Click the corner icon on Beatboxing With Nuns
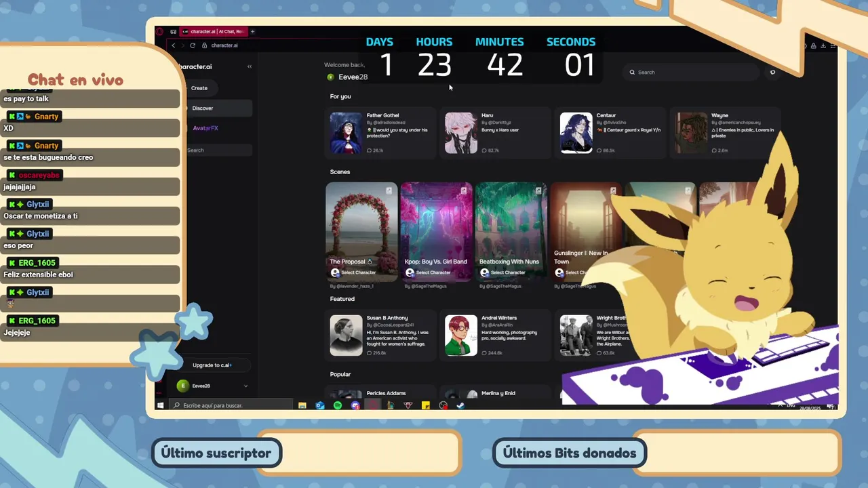 [538, 191]
